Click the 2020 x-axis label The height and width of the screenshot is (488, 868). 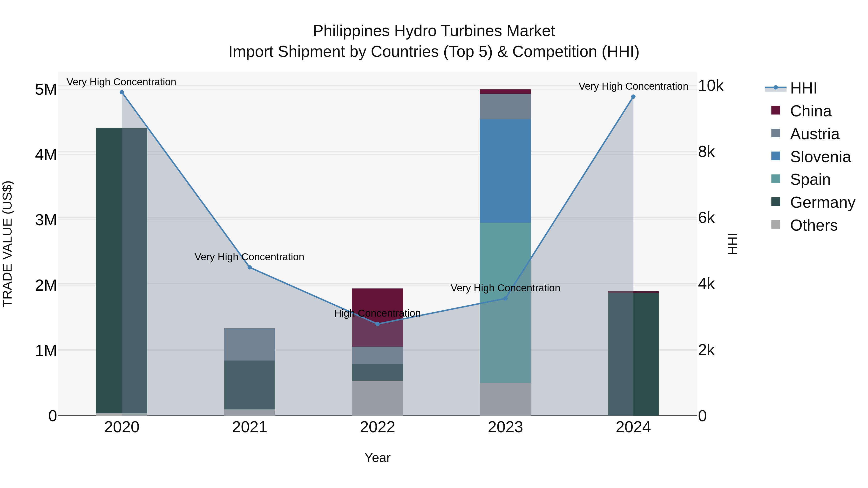(122, 427)
